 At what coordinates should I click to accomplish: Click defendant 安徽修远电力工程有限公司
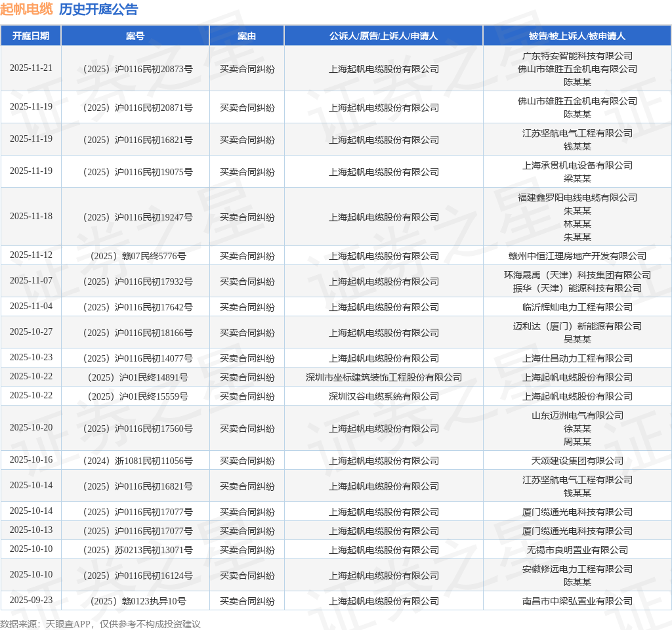[x=577, y=569]
